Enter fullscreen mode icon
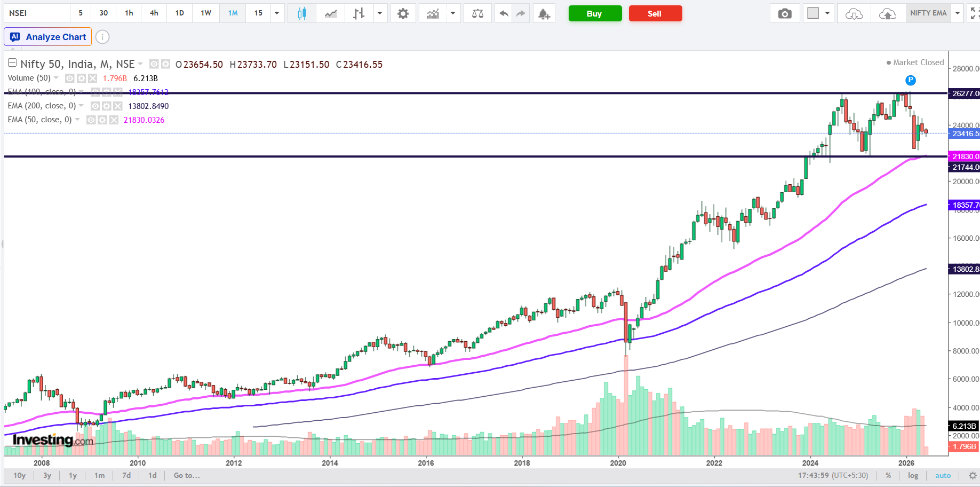The width and height of the screenshot is (980, 487). coord(974,13)
